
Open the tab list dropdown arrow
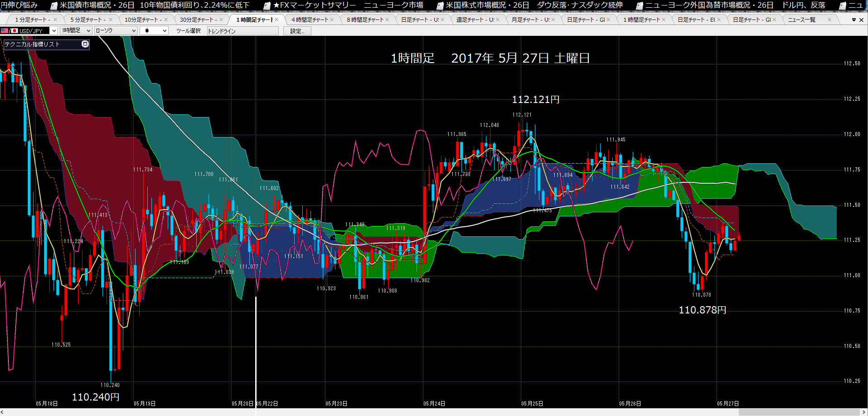tap(854, 20)
